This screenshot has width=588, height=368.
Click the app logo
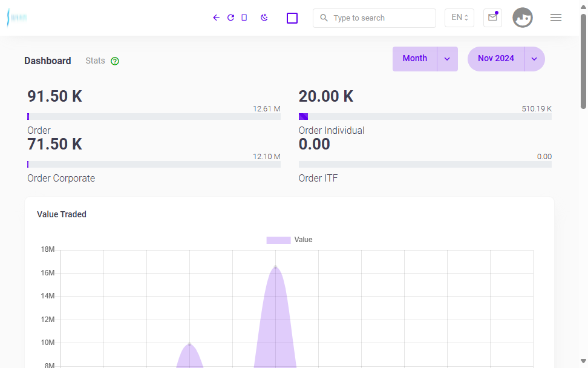tap(17, 18)
